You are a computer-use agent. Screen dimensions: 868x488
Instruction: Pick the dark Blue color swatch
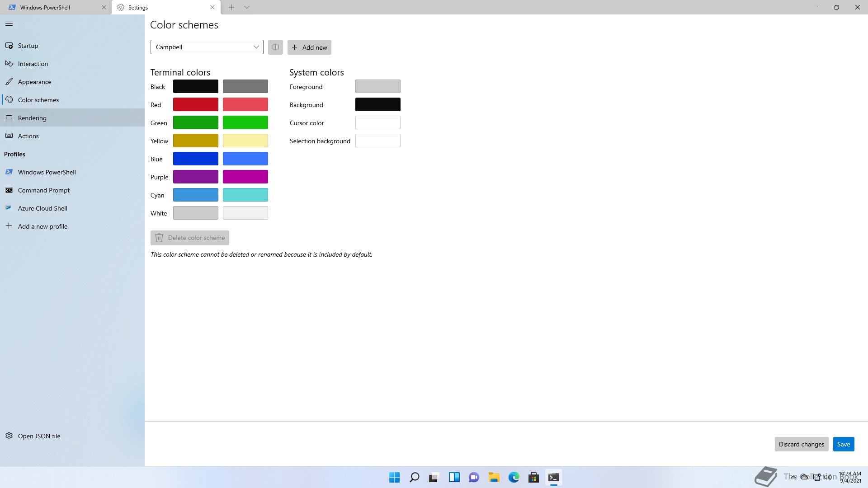pos(196,159)
